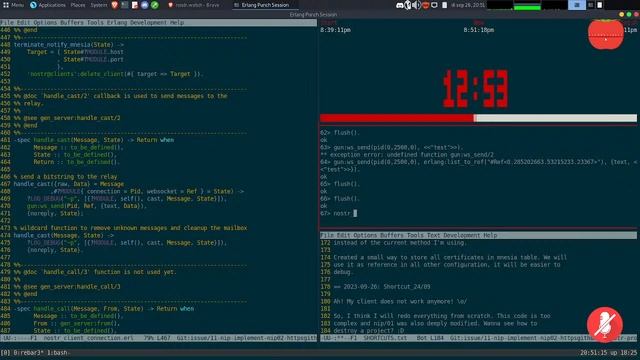Click the blue round launcher icon
The width and height of the screenshot is (640, 360).
pyautogui.click(x=144, y=5)
